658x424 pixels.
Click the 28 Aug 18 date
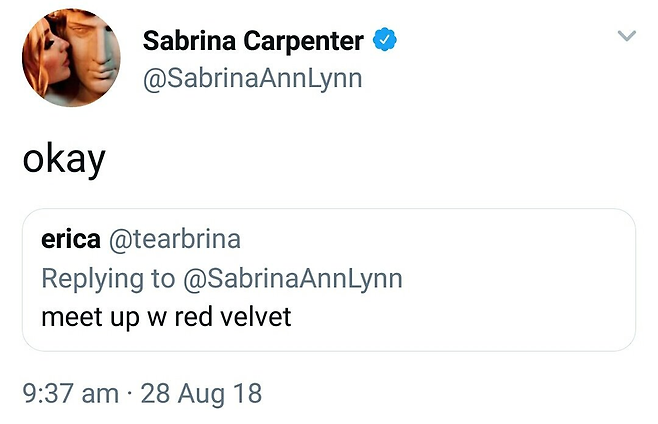tap(201, 393)
